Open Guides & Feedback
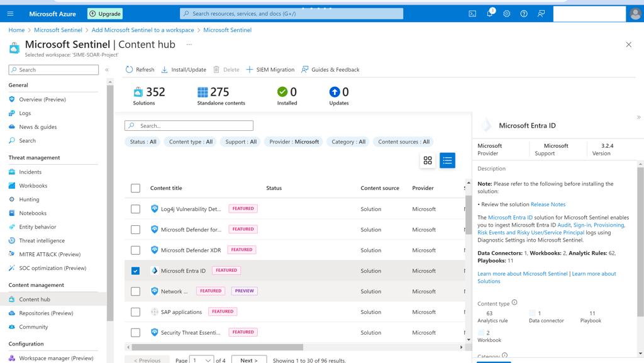 click(330, 69)
